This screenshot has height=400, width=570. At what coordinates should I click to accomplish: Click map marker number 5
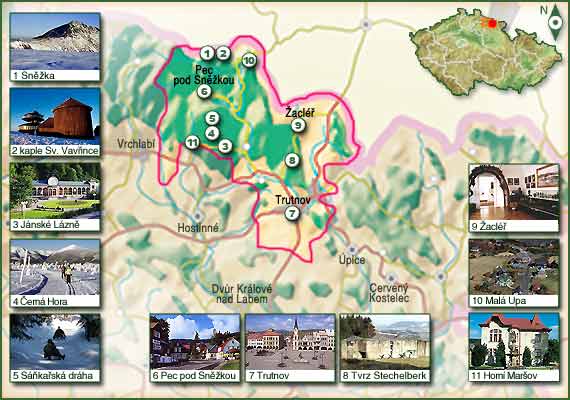coord(212,118)
